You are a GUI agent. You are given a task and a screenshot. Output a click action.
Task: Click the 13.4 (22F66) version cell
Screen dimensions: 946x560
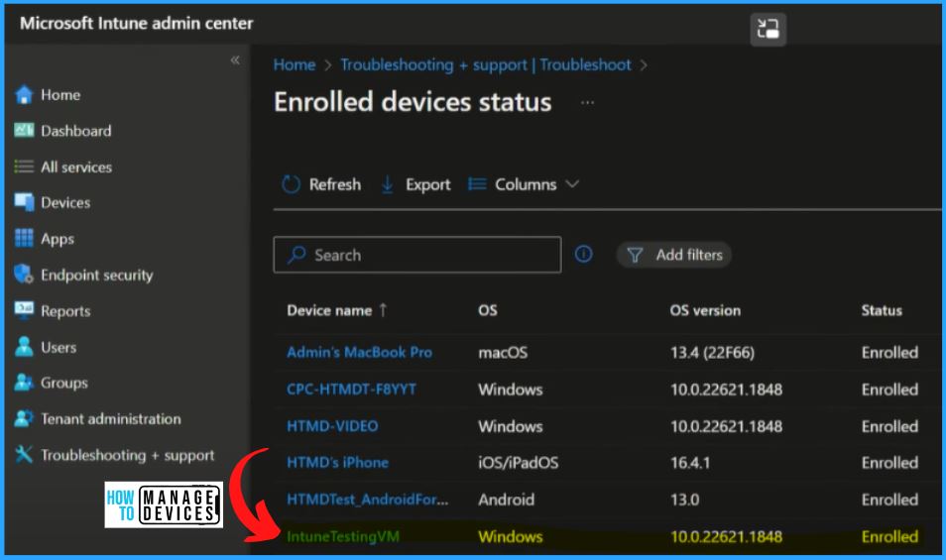point(712,353)
